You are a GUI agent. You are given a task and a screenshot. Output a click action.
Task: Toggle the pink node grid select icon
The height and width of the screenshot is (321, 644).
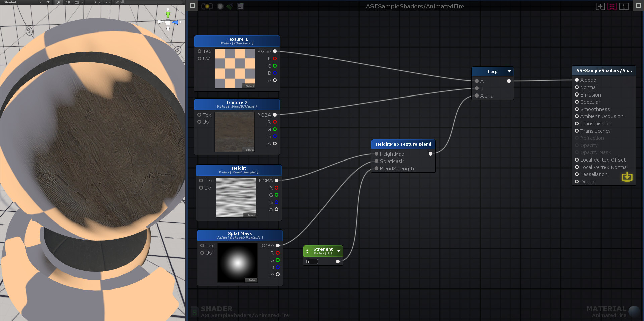(612, 6)
